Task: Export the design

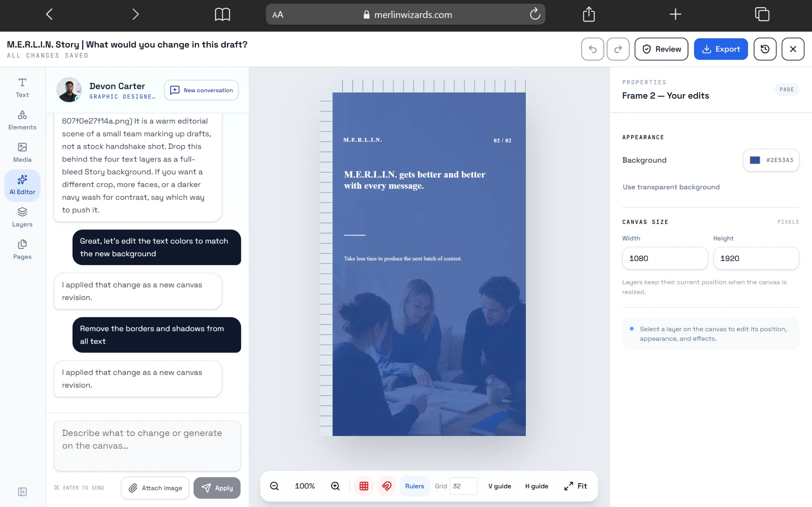Action: (721, 49)
